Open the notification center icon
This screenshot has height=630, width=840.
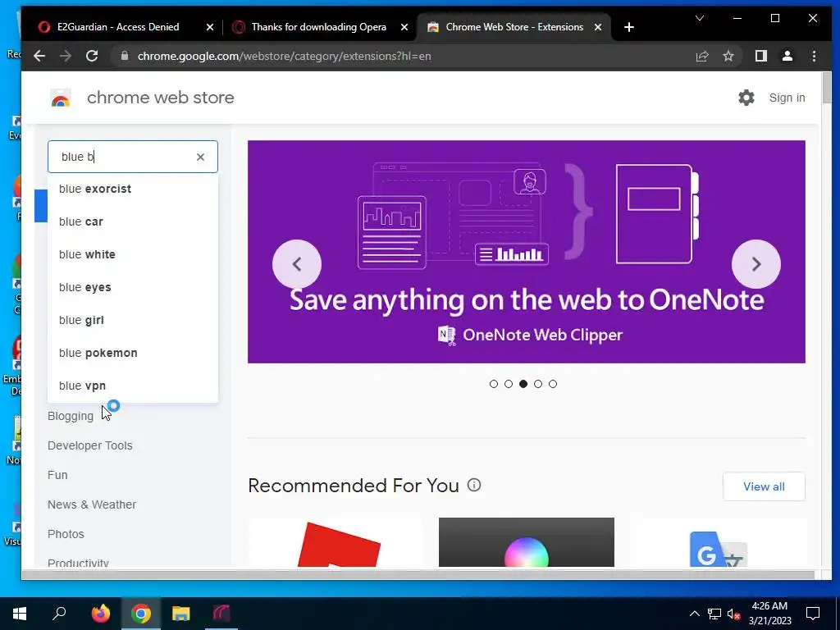(x=813, y=614)
